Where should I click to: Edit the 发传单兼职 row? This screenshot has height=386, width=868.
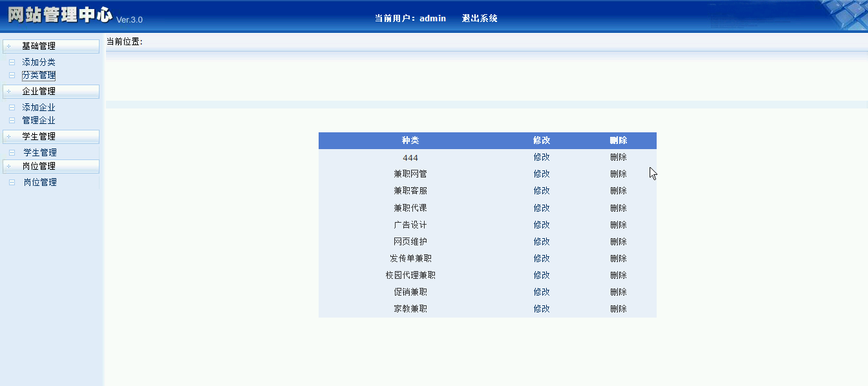tap(542, 258)
